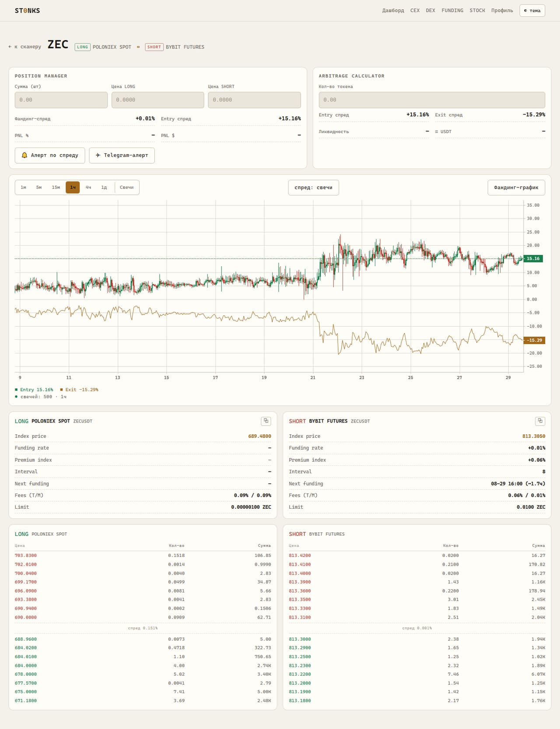Go back with the к сканеру link
The image size is (560, 729).
point(25,47)
